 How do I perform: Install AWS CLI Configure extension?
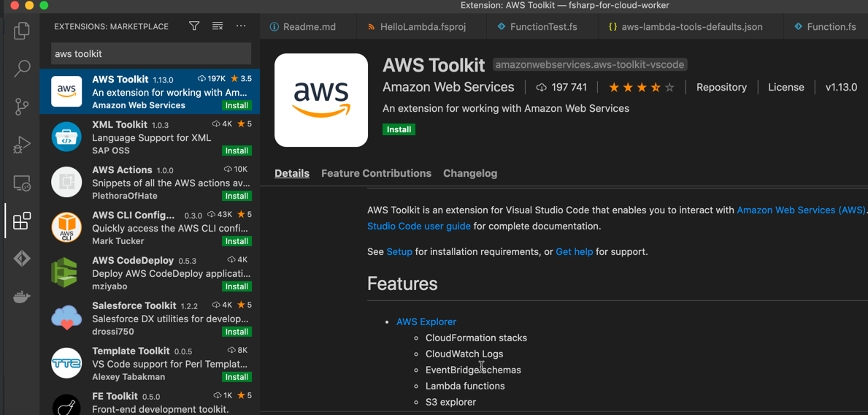(x=237, y=241)
